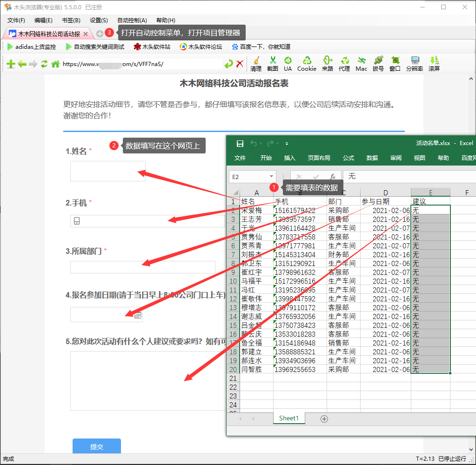The image size is (476, 465).
Task: Open the 自动控制(A) menu
Action: click(x=132, y=20)
